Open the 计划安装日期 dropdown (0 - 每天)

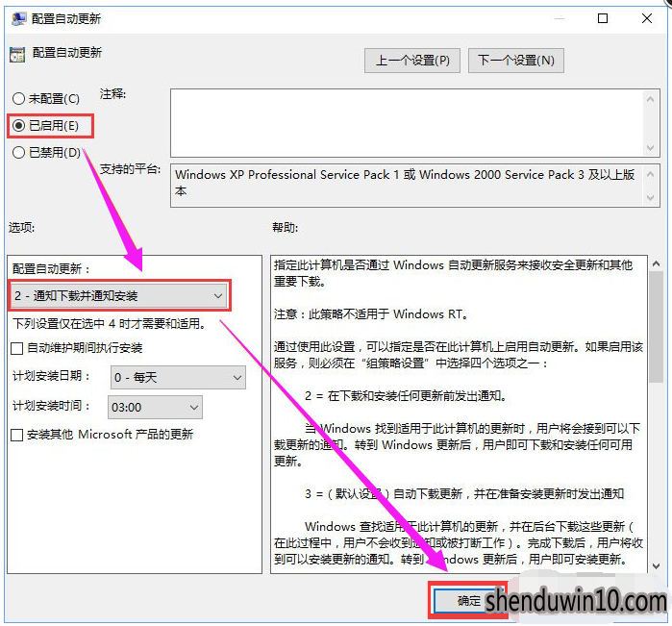(178, 377)
